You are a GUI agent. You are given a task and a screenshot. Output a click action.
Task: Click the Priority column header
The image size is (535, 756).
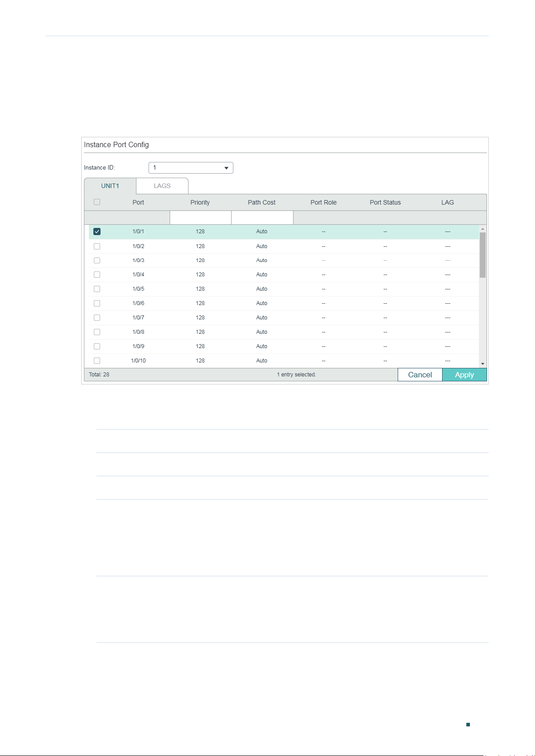click(200, 202)
